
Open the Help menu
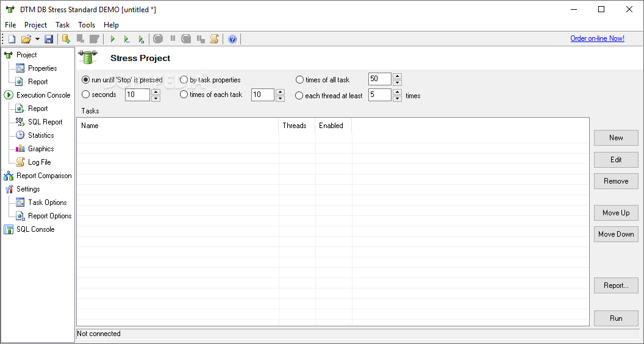[x=111, y=25]
